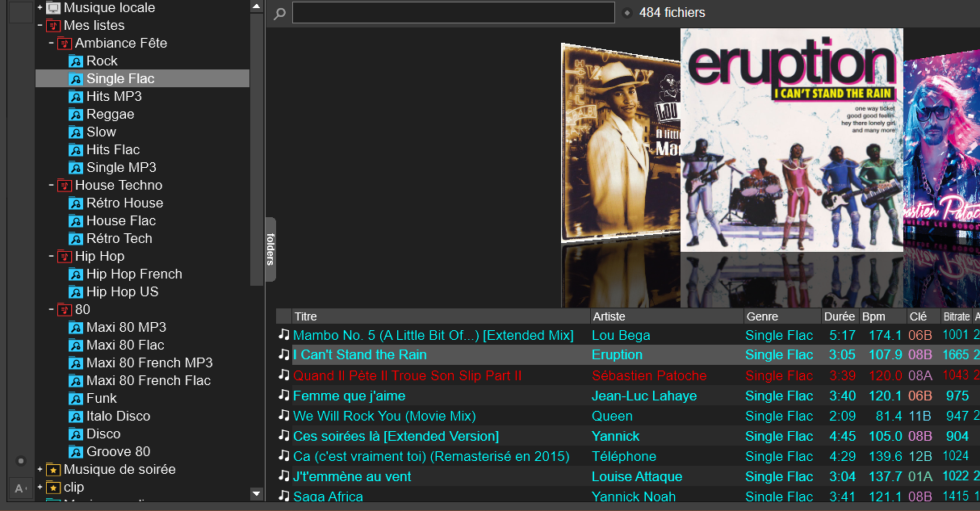Click the A button in left strip
Image resolution: width=980 pixels, height=511 pixels.
pyautogui.click(x=20, y=488)
